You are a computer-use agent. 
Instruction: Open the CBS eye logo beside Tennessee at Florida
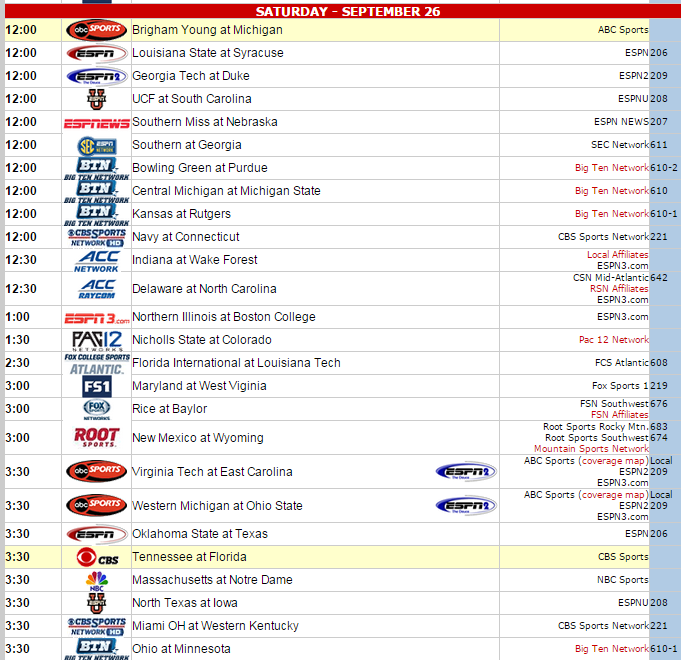pyautogui.click(x=96, y=557)
